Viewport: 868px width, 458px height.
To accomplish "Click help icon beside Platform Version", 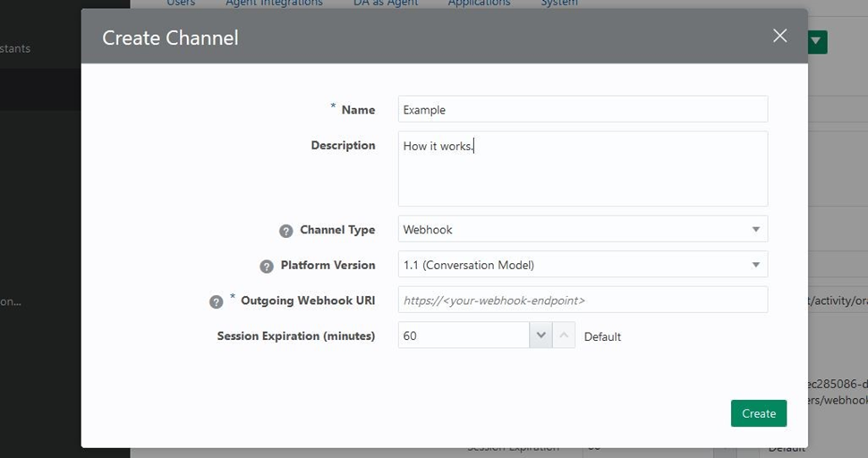I will coord(267,267).
